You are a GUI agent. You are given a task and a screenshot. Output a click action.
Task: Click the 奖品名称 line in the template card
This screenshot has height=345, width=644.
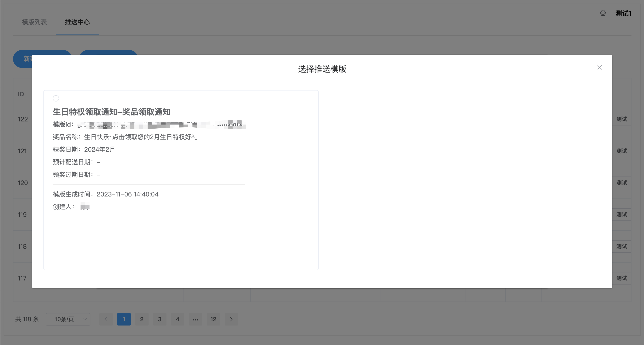pos(125,137)
